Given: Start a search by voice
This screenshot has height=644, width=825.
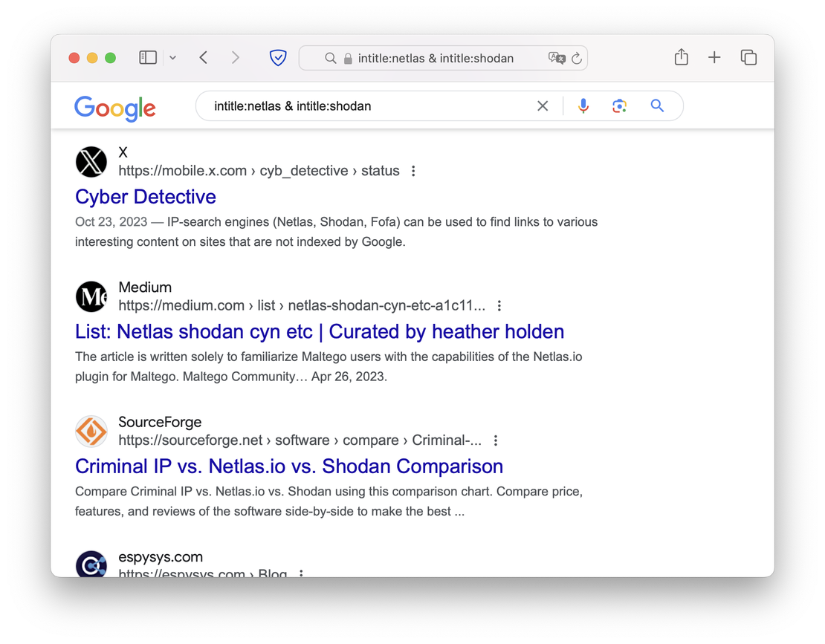Looking at the screenshot, I should [583, 106].
